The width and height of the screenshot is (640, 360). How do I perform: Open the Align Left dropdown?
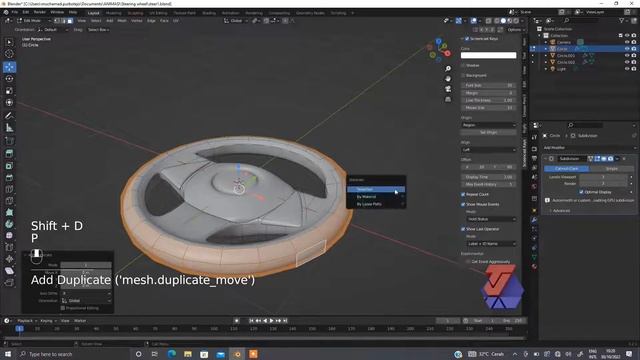[489, 150]
